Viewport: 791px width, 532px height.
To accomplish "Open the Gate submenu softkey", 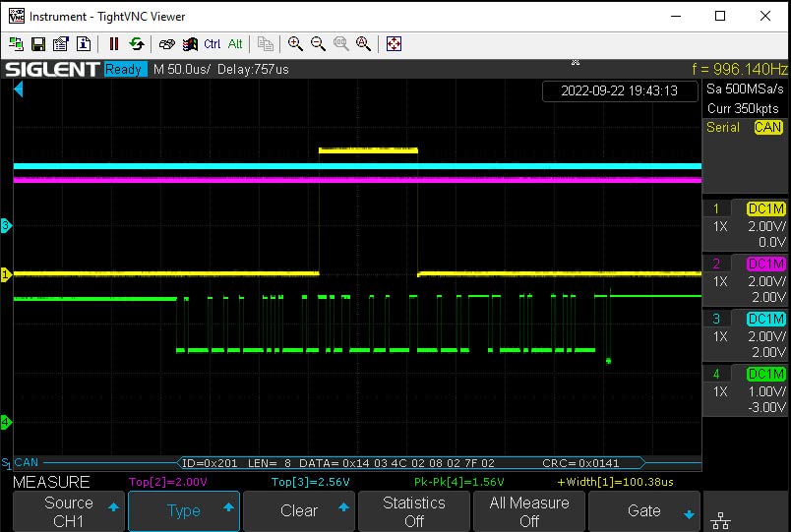I will tap(644, 511).
